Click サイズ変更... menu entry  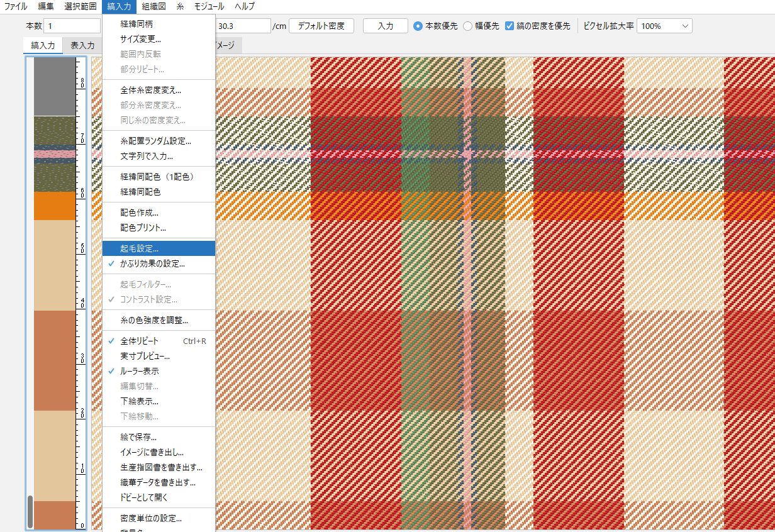[x=140, y=39]
